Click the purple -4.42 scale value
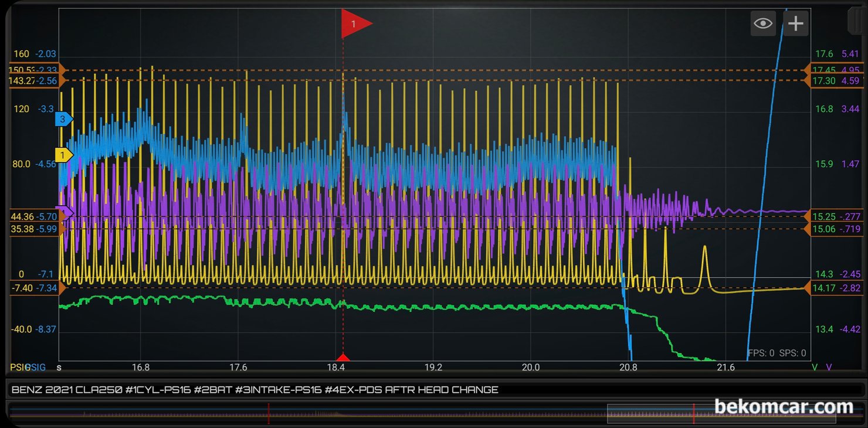Viewport: 868px width, 428px height. 850,330
